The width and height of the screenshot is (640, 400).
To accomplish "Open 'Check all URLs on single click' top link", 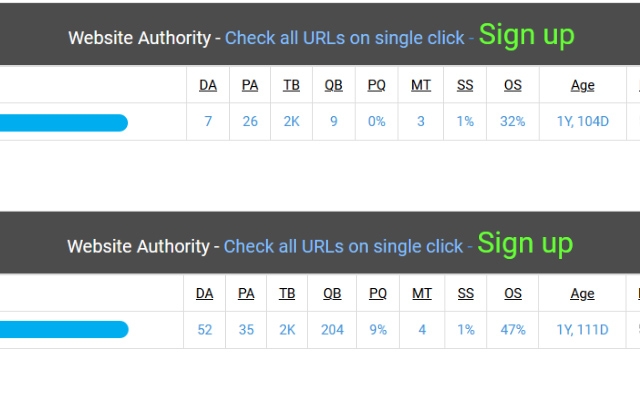I will click(x=344, y=38).
